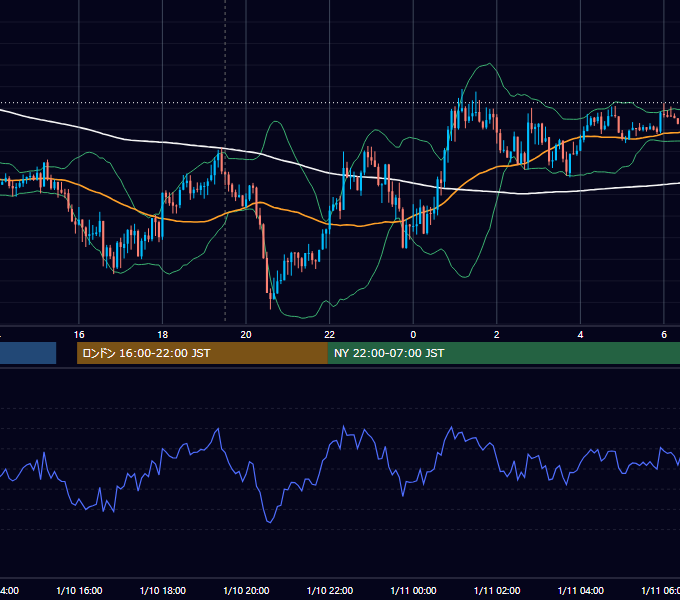
Task: Select the NY 22:00-07:00 JST session bar
Action: pos(503,353)
